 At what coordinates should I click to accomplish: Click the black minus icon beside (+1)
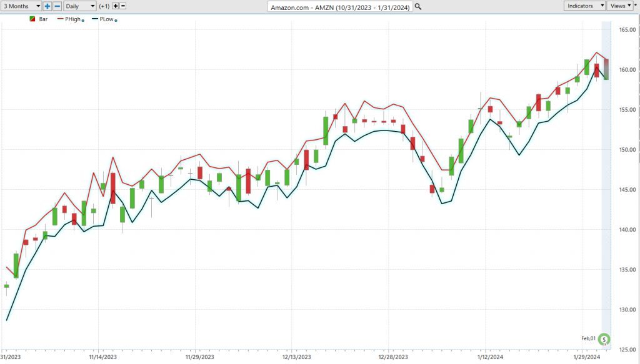(x=123, y=6)
